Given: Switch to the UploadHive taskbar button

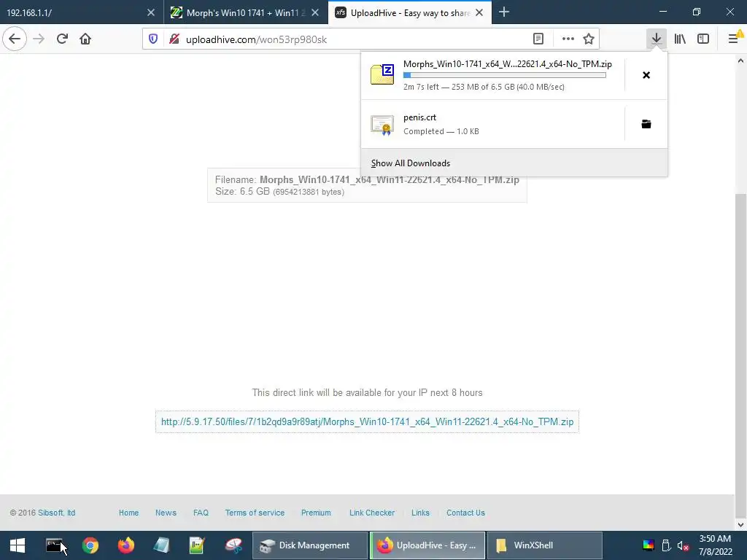Looking at the screenshot, I should pyautogui.click(x=427, y=545).
